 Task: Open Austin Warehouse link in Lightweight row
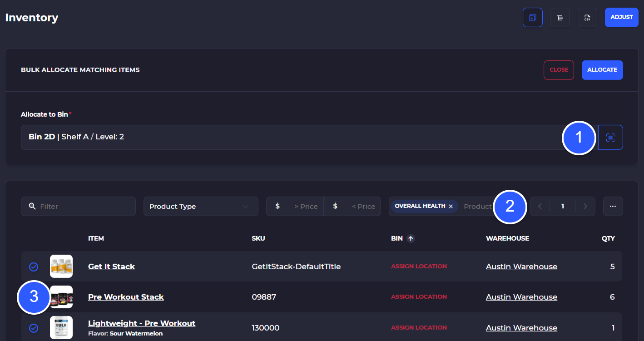click(521, 328)
